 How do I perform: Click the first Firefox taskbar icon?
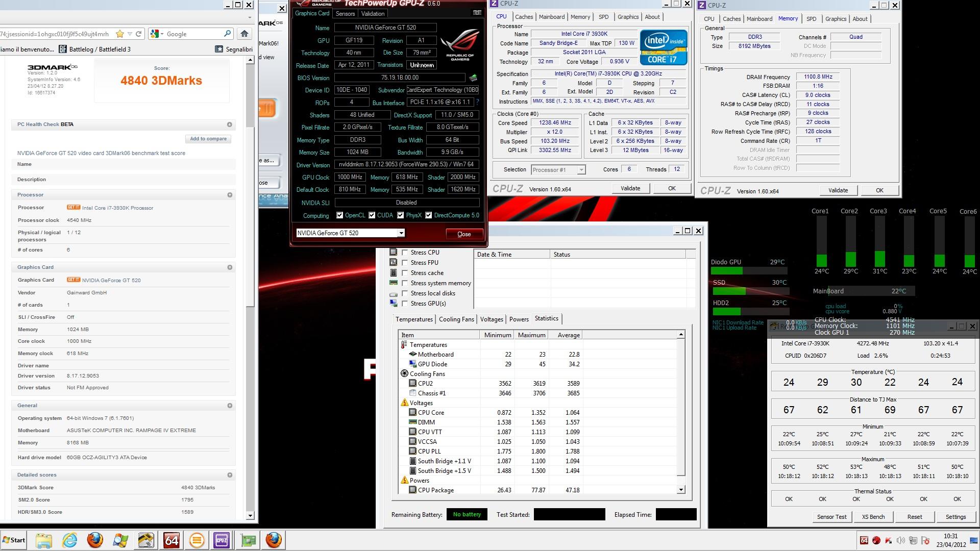tap(95, 540)
